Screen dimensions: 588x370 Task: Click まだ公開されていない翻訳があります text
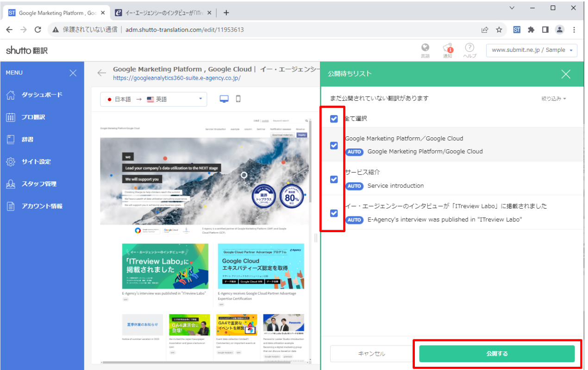pyautogui.click(x=379, y=98)
